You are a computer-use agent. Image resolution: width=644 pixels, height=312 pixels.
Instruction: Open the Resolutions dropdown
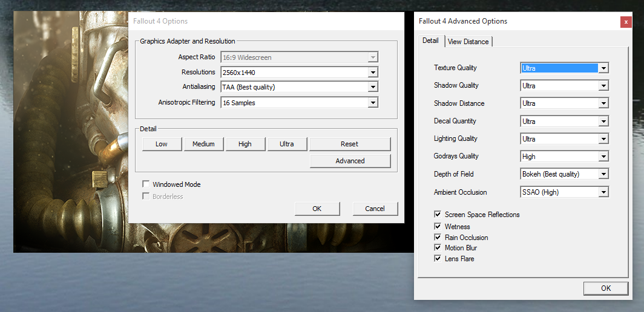tap(299, 73)
